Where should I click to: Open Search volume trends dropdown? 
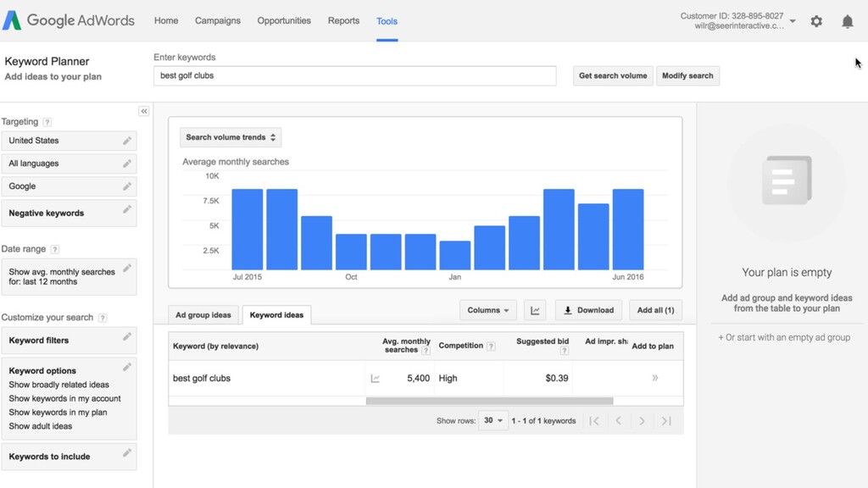click(231, 137)
